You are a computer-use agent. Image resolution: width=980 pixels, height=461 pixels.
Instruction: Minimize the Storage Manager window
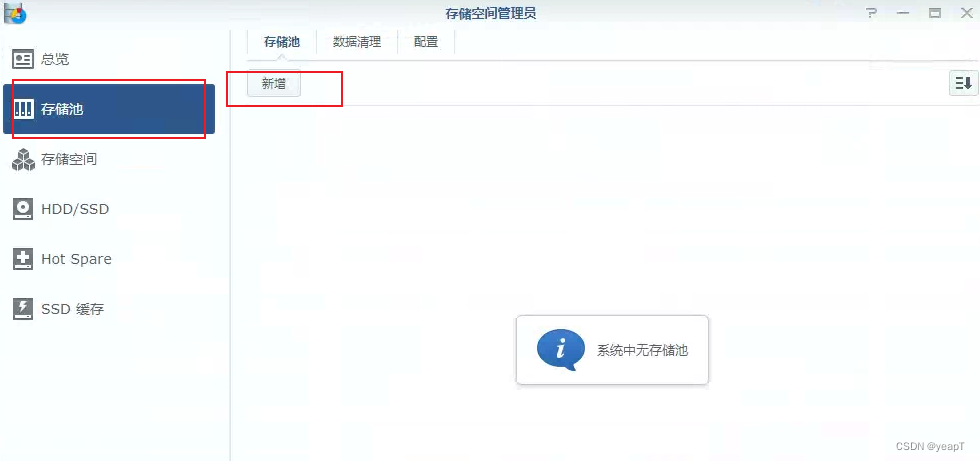[x=902, y=13]
